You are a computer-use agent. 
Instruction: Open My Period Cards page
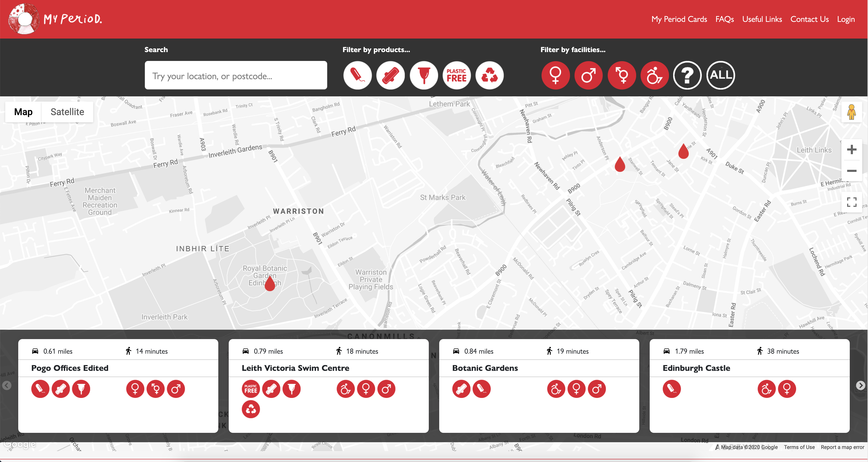tap(679, 19)
